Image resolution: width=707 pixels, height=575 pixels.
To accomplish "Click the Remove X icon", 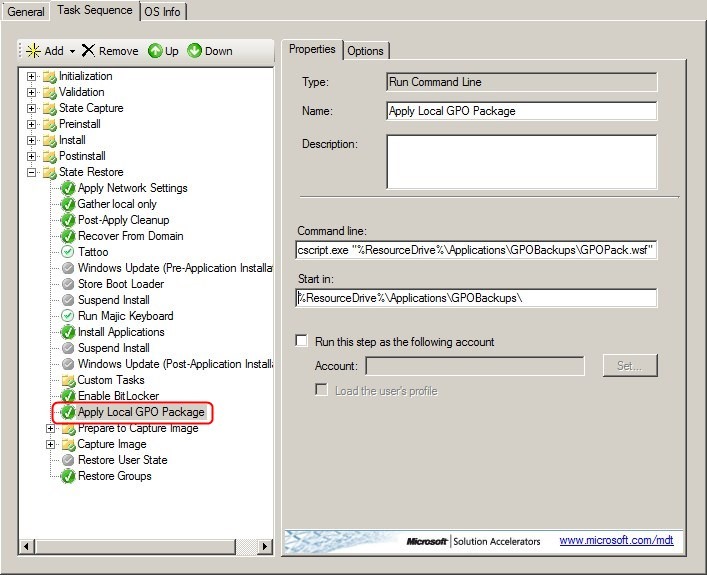I will [88, 51].
